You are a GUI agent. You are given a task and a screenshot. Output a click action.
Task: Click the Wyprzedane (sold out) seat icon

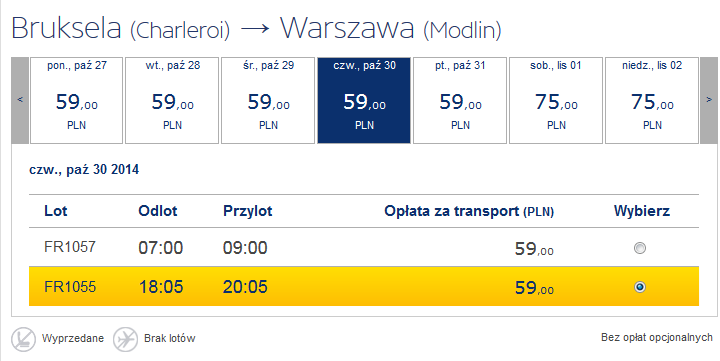pyautogui.click(x=23, y=339)
